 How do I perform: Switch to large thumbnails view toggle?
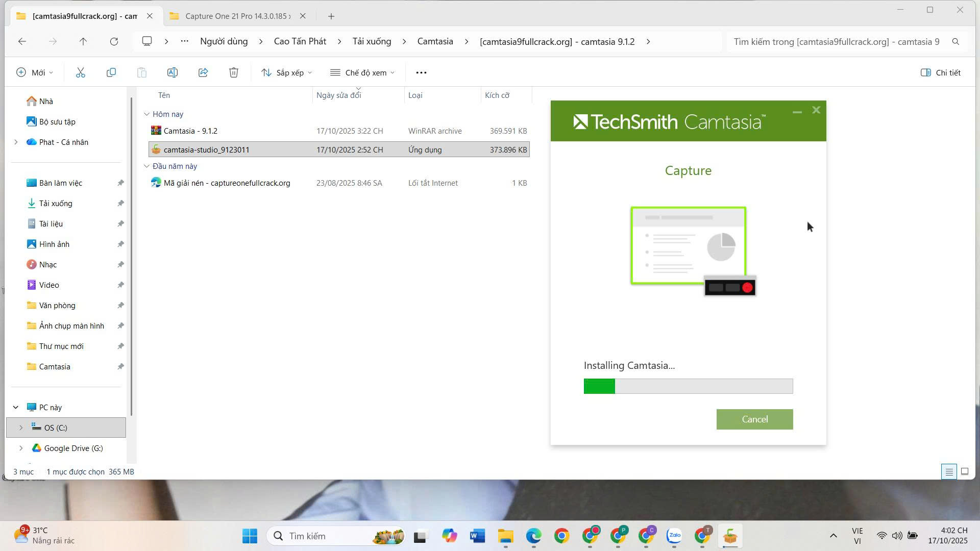point(965,471)
